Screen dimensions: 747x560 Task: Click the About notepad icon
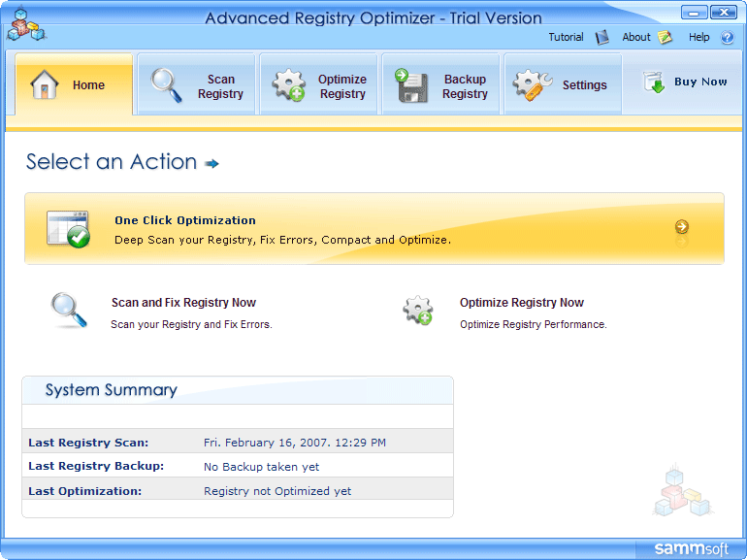pyautogui.click(x=665, y=37)
